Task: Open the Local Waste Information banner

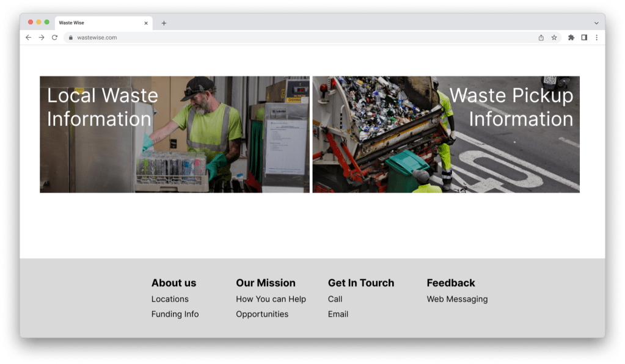Action: coord(175,134)
